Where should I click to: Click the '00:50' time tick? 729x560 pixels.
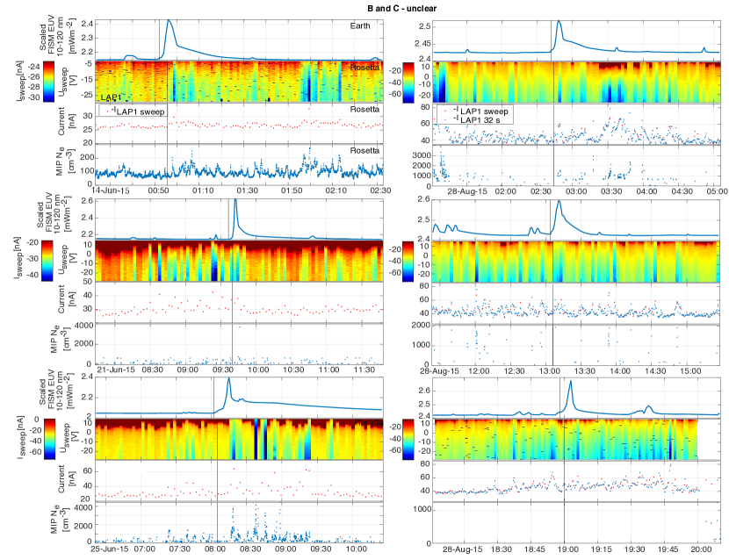point(158,190)
